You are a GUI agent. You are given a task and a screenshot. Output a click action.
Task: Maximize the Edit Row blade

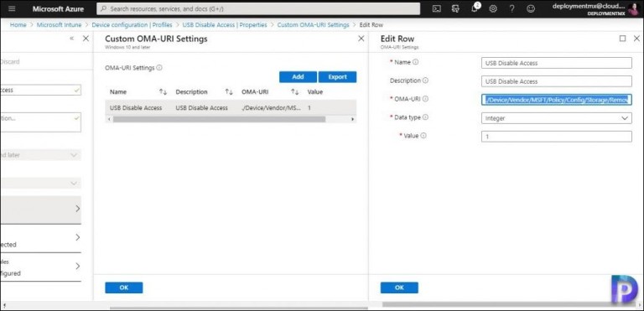click(x=623, y=39)
